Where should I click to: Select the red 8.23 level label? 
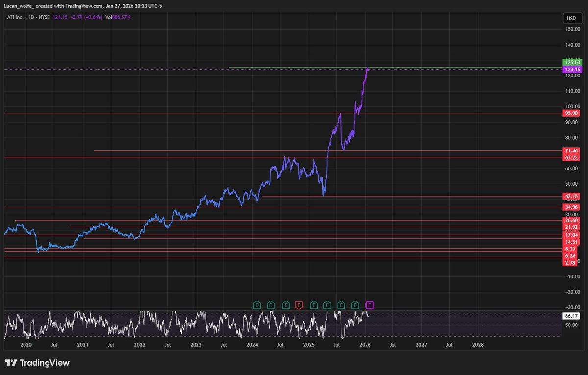(x=570, y=249)
